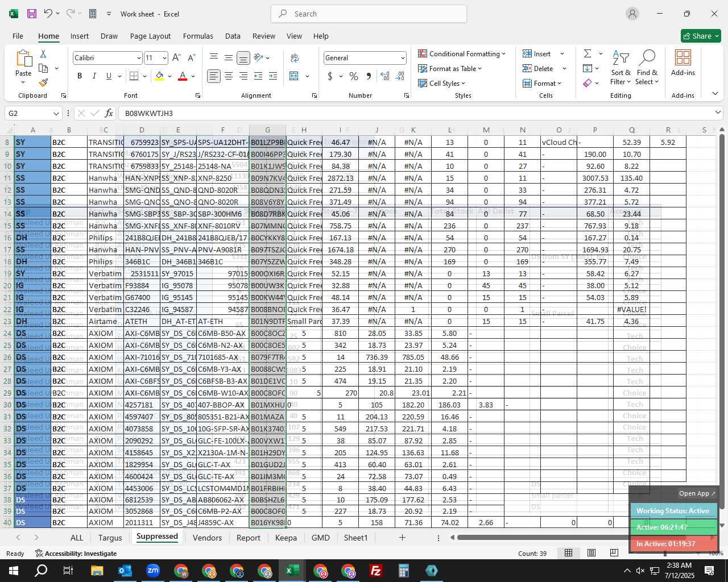
Task: Click the formula bar showing B08WKWTJH3
Action: click(421, 113)
